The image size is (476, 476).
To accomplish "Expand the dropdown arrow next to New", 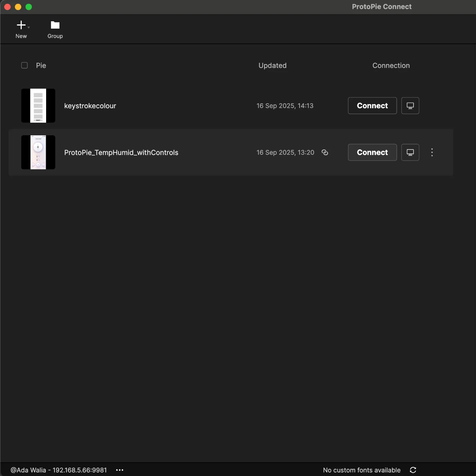I will [x=28, y=28].
